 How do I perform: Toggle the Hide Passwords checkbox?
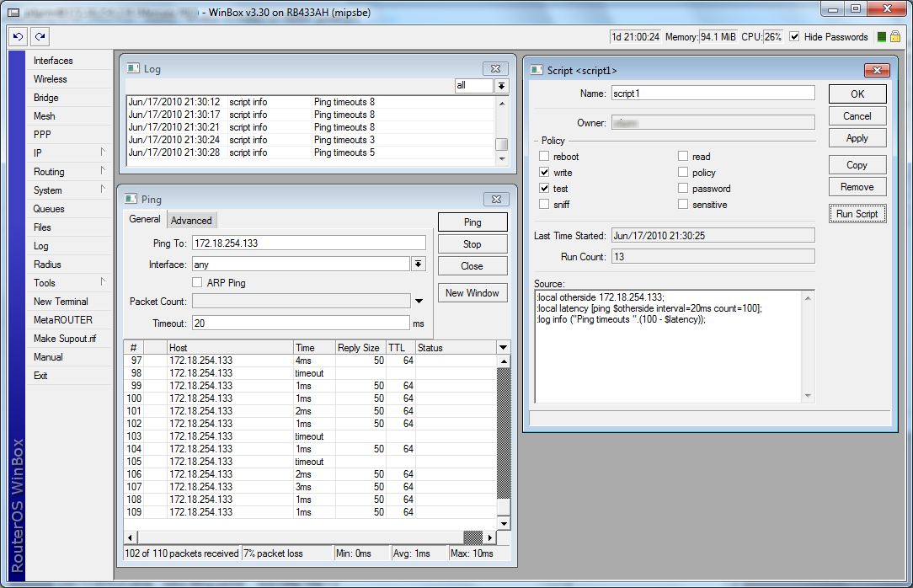pyautogui.click(x=794, y=37)
